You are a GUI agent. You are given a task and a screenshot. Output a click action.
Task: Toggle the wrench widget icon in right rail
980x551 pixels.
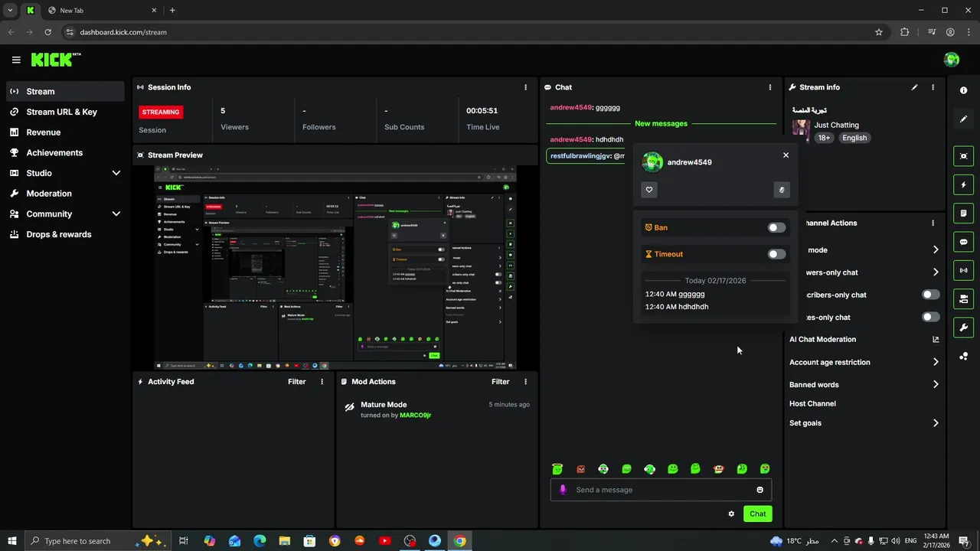pos(964,328)
